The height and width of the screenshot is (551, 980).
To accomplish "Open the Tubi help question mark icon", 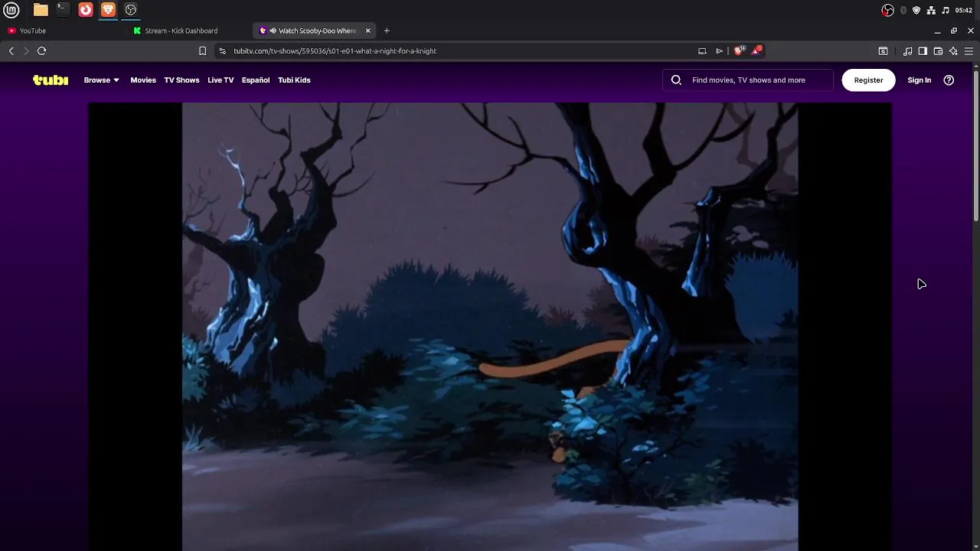I will [x=949, y=80].
